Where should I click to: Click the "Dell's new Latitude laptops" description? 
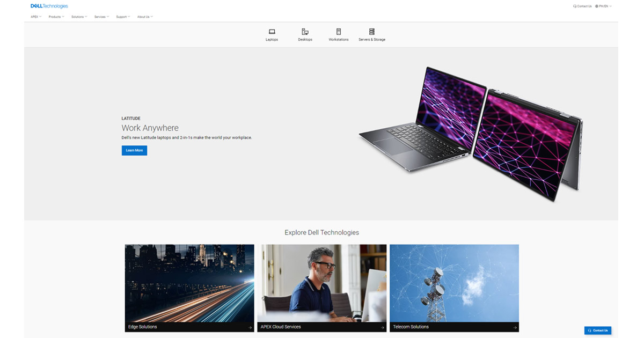tap(187, 138)
